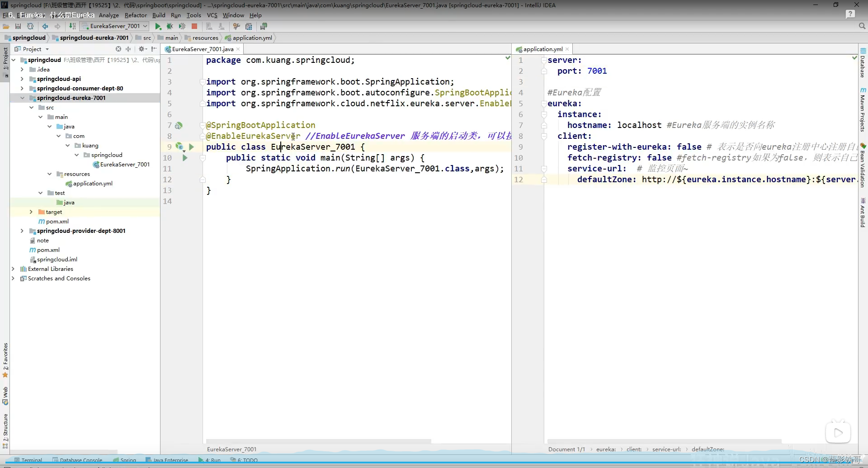Expand External Libraries node
Image resolution: width=868 pixels, height=468 pixels.
click(x=13, y=269)
